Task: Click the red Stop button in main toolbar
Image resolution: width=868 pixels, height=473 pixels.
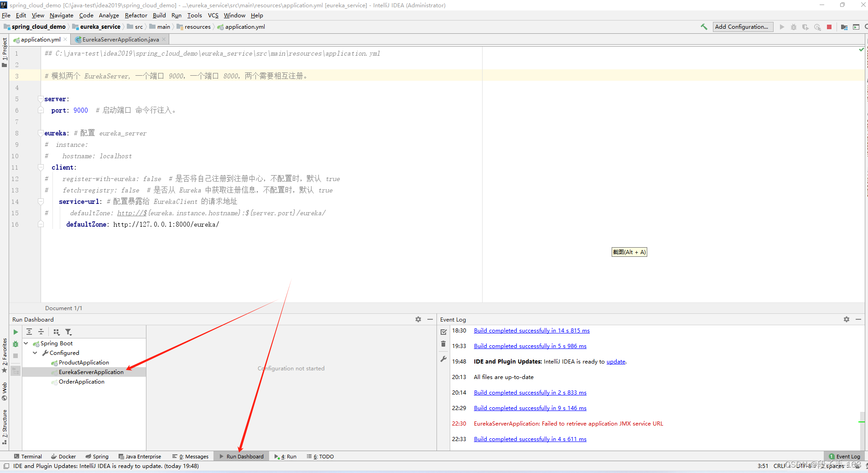Action: click(829, 27)
